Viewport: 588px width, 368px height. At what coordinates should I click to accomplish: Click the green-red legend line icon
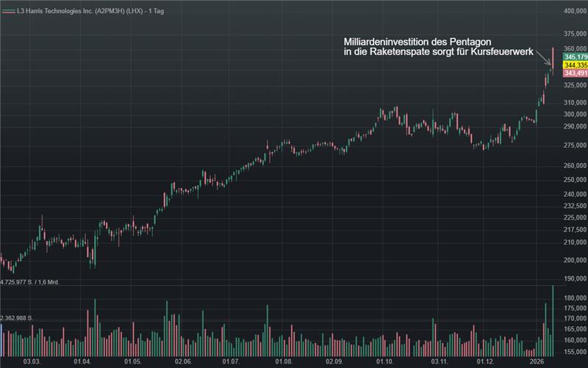point(9,12)
